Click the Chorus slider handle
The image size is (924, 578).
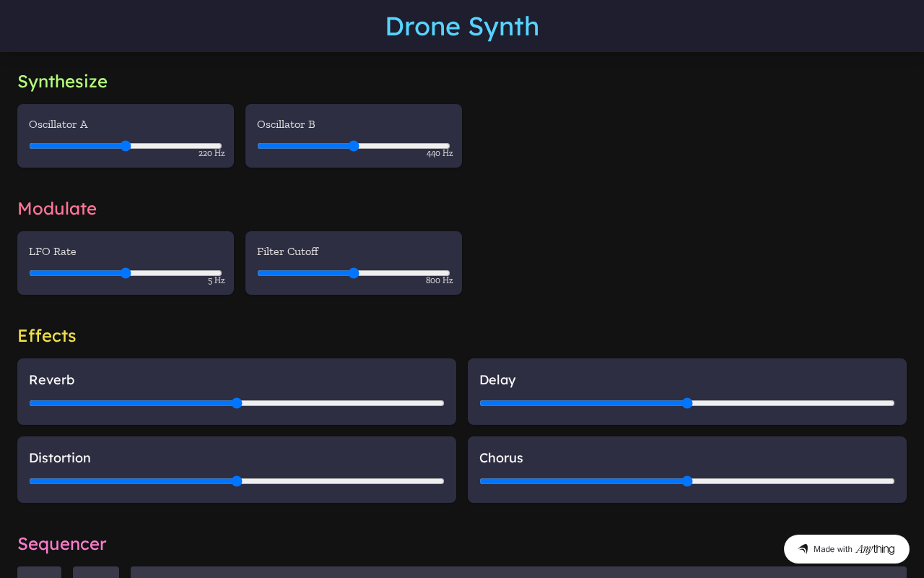pyautogui.click(x=687, y=481)
